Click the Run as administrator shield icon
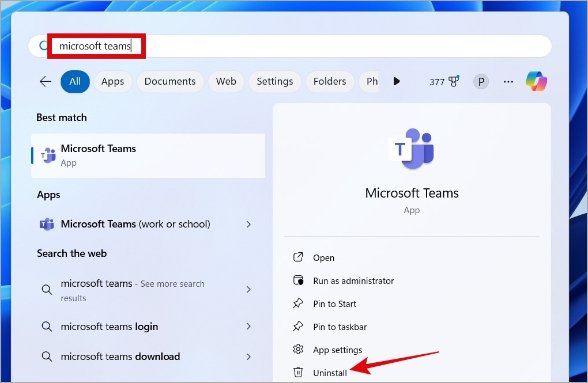This screenshot has width=588, height=383. (298, 280)
